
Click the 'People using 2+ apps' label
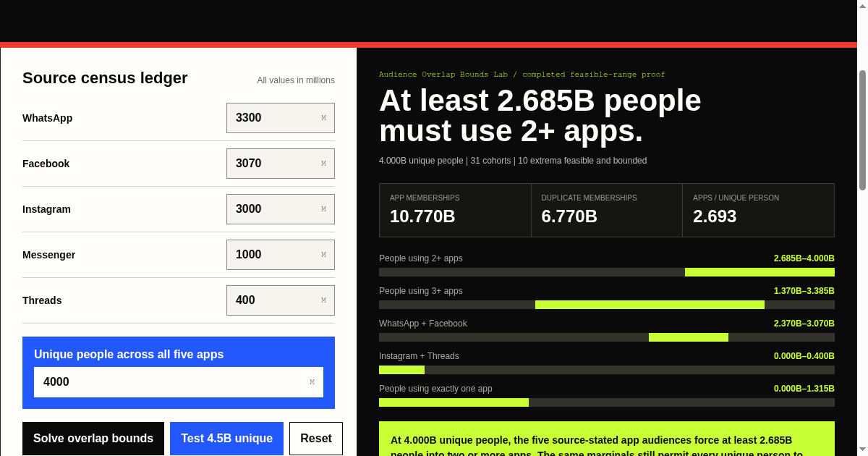(x=421, y=258)
